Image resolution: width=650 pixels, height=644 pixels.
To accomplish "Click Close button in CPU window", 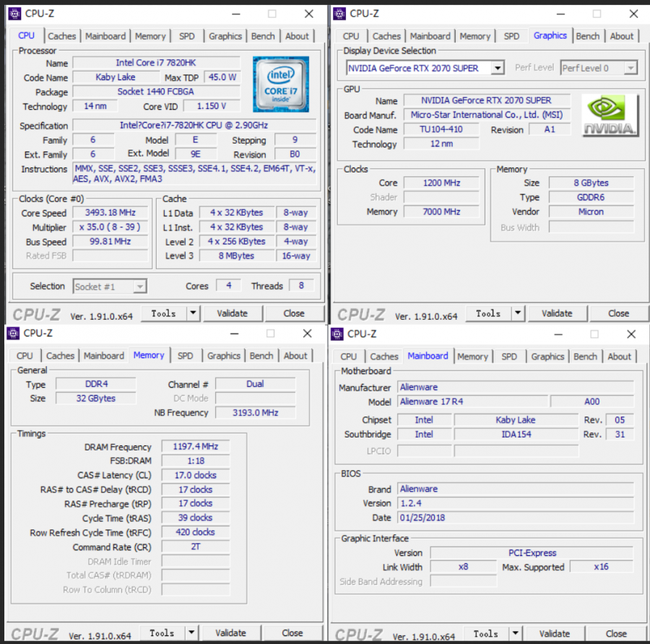I will tap(294, 313).
